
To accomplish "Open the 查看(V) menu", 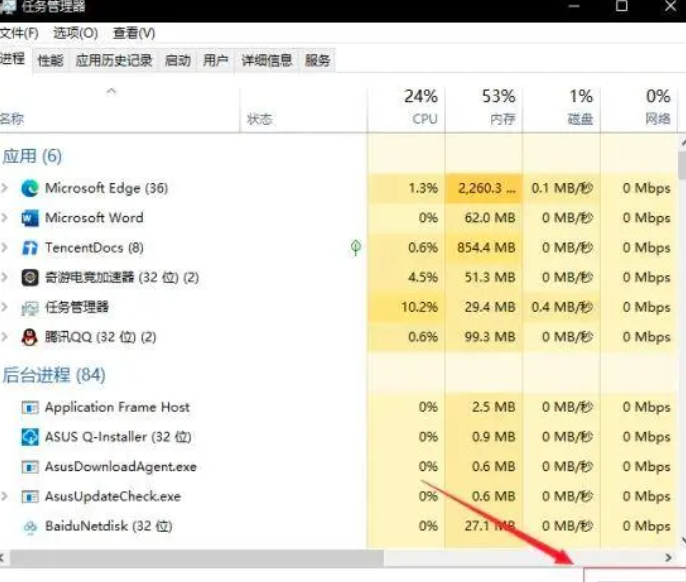I will coord(134,33).
